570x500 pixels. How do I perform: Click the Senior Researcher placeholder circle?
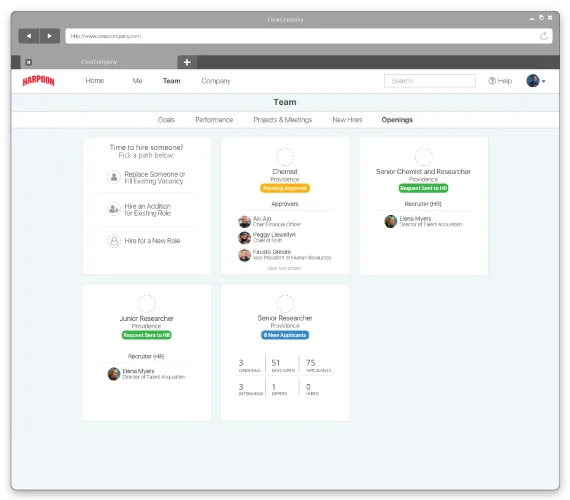point(285,303)
